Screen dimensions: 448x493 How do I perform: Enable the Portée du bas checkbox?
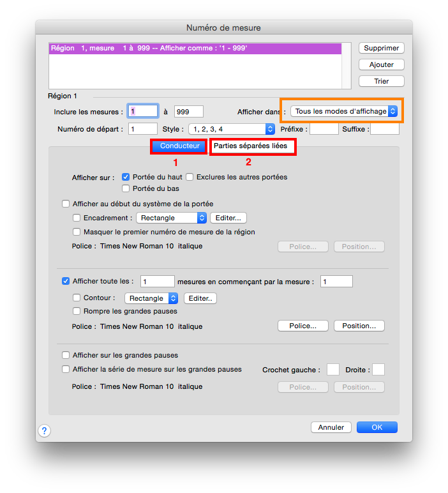click(126, 188)
